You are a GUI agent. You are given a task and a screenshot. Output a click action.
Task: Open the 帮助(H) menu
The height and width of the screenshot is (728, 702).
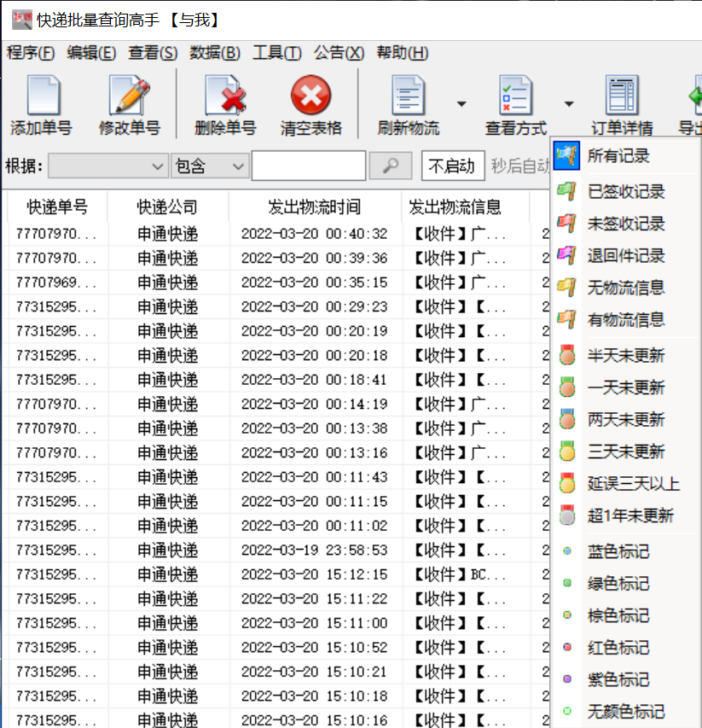403,53
